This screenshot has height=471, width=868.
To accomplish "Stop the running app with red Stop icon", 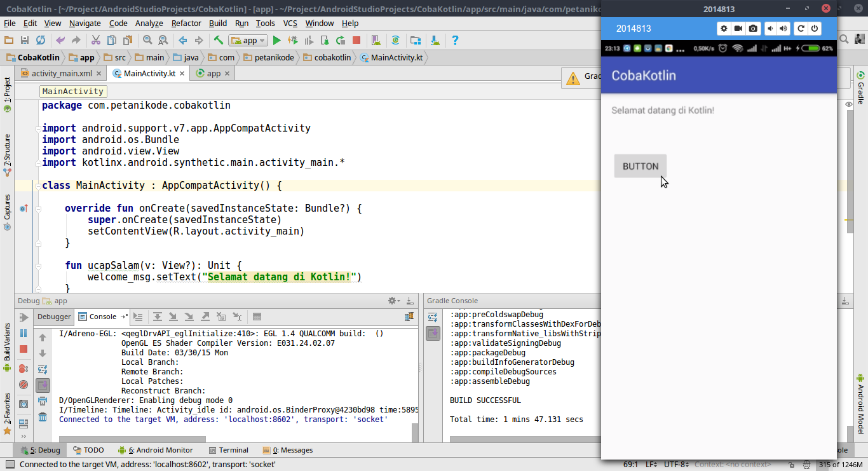I will [357, 40].
